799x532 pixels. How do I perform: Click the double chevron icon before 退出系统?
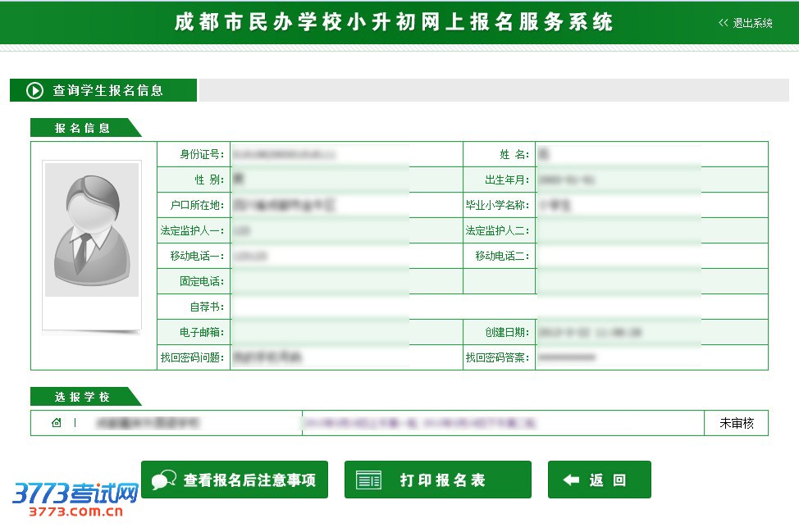point(723,23)
